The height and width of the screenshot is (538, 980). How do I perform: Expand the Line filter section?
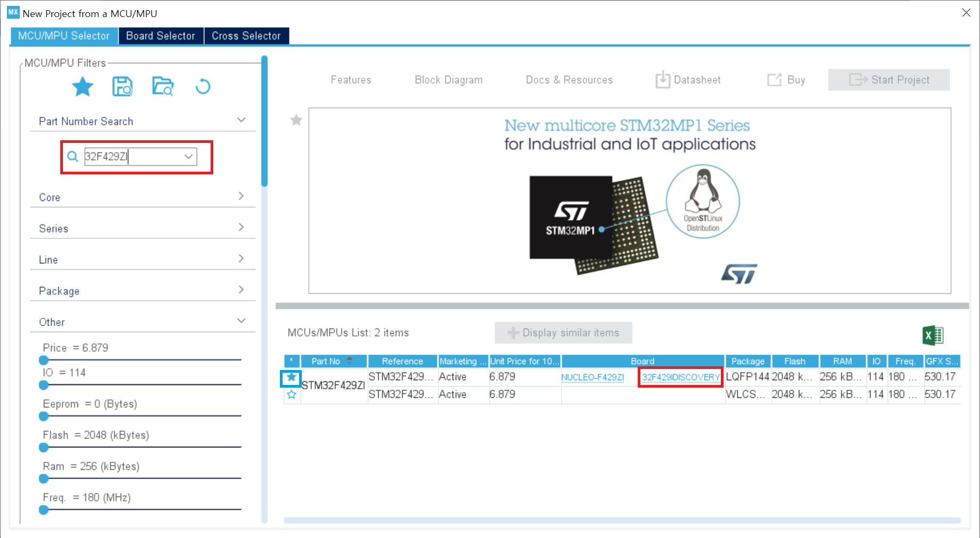coord(241,259)
